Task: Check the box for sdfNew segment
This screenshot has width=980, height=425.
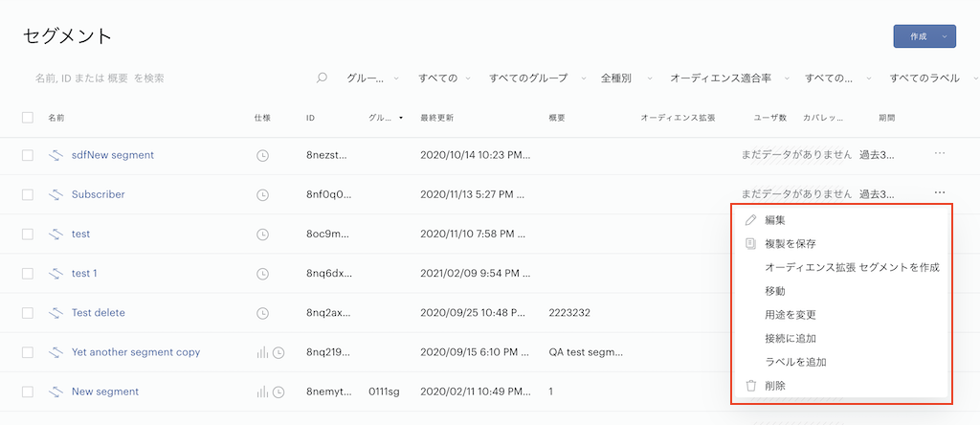Action: pyautogui.click(x=28, y=156)
